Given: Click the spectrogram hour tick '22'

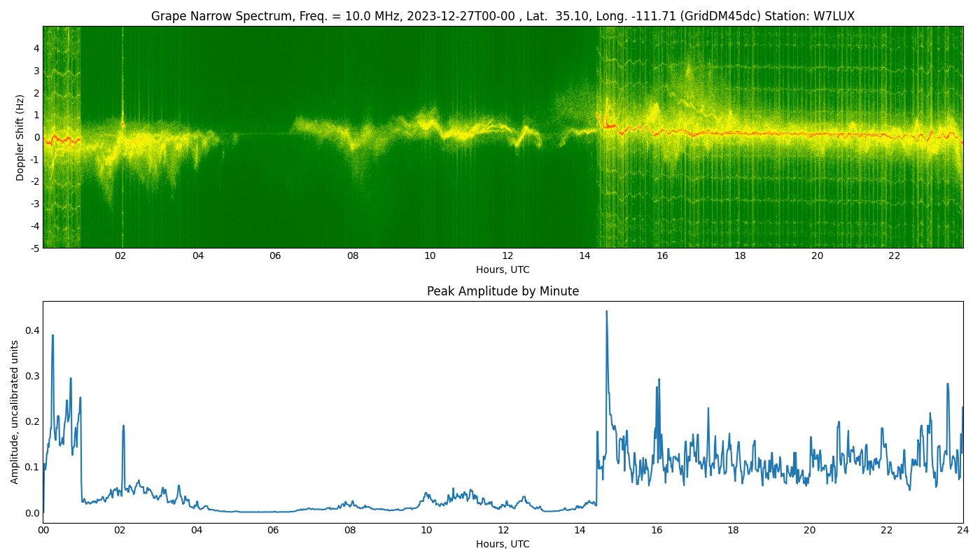Looking at the screenshot, I should [x=895, y=256].
